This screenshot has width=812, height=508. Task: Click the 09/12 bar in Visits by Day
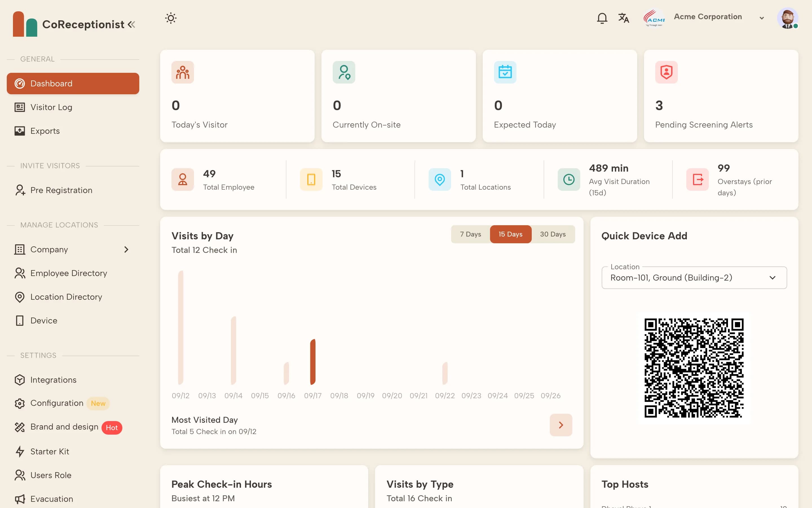pyautogui.click(x=180, y=328)
